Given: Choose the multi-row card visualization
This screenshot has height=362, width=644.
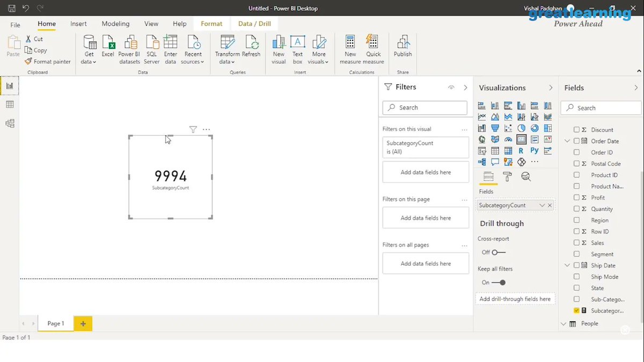Looking at the screenshot, I should pos(535,139).
